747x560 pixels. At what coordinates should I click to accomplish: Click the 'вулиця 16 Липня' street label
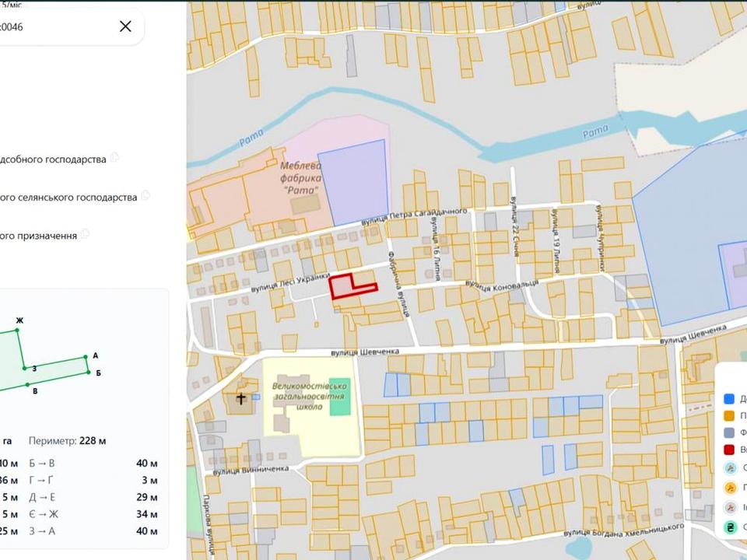(x=434, y=248)
